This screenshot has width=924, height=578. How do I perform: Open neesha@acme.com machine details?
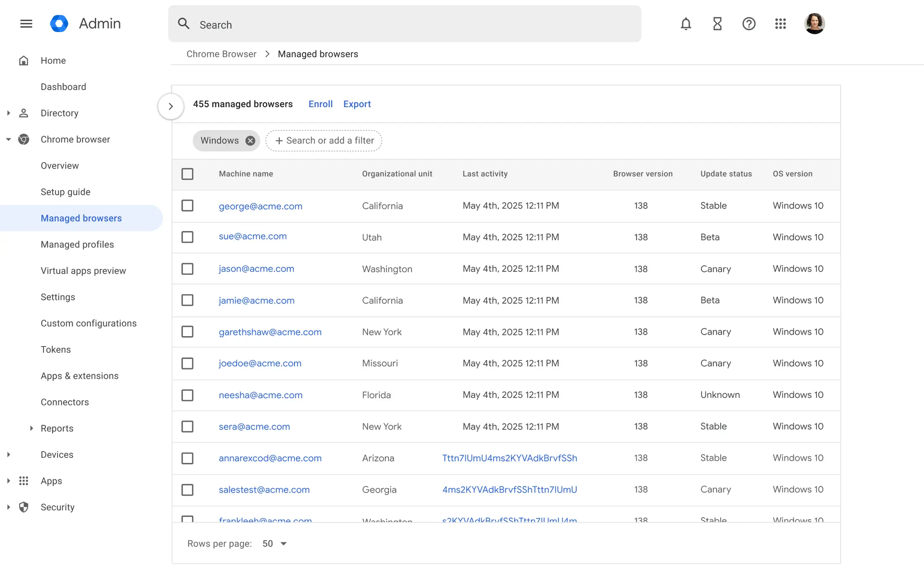coord(260,395)
